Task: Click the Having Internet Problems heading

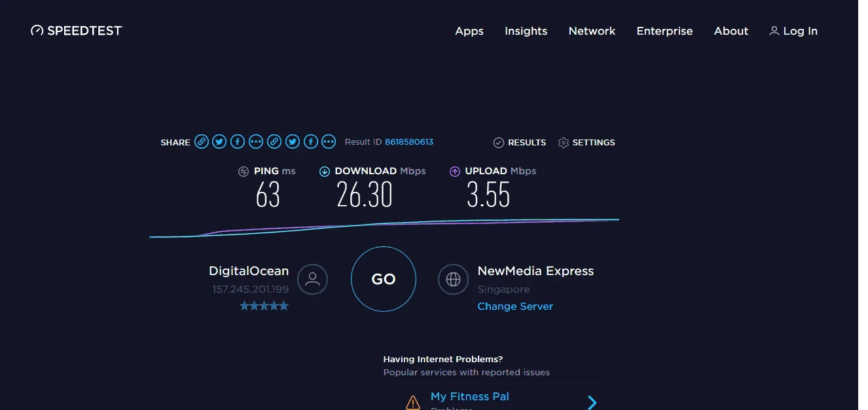Action: 443,359
